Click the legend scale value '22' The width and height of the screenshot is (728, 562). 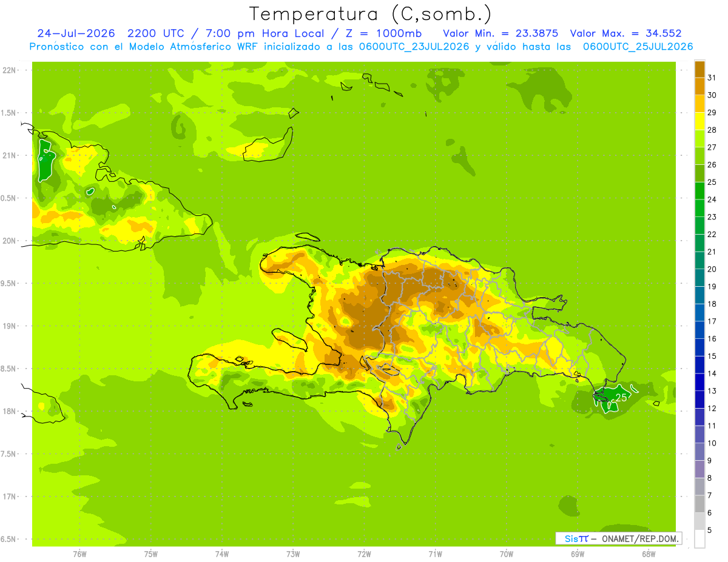click(712, 234)
